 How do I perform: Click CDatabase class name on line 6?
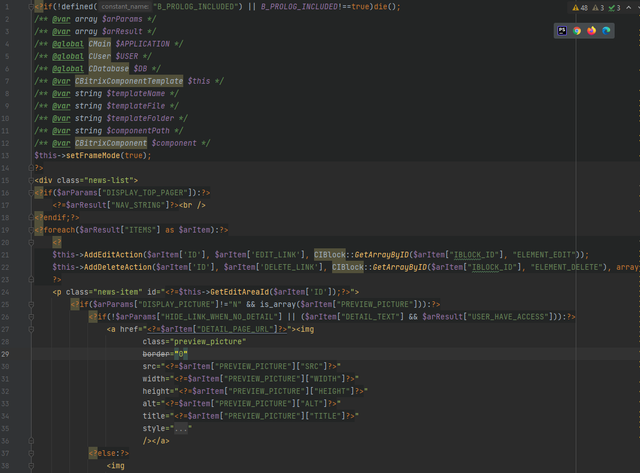[109, 69]
